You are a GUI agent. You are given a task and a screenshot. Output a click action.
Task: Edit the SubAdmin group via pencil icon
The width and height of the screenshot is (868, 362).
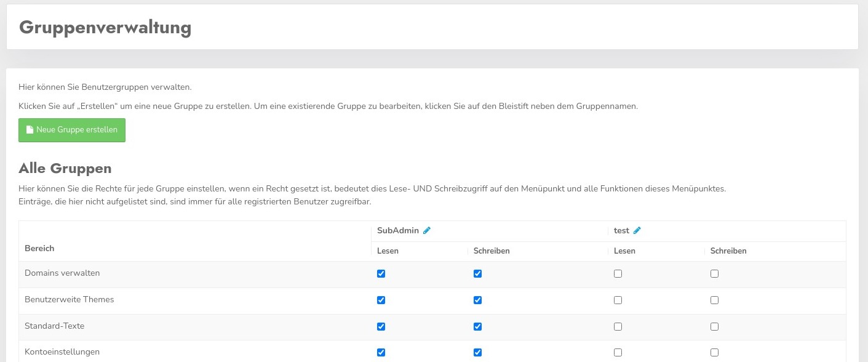pos(427,231)
